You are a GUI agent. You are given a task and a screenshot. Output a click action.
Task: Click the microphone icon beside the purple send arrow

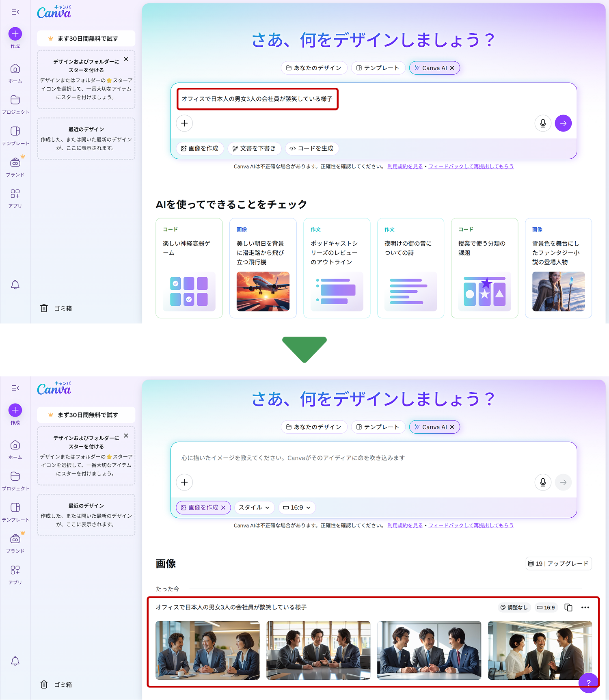[543, 123]
